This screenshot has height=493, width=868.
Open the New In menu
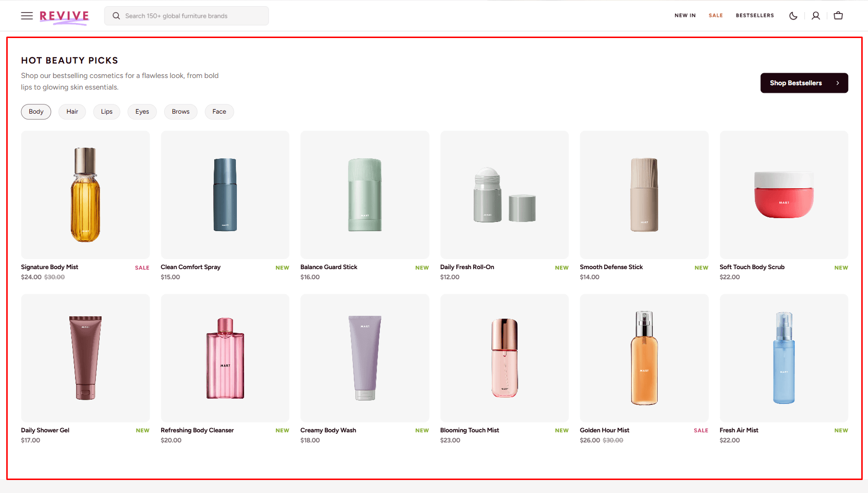point(685,16)
